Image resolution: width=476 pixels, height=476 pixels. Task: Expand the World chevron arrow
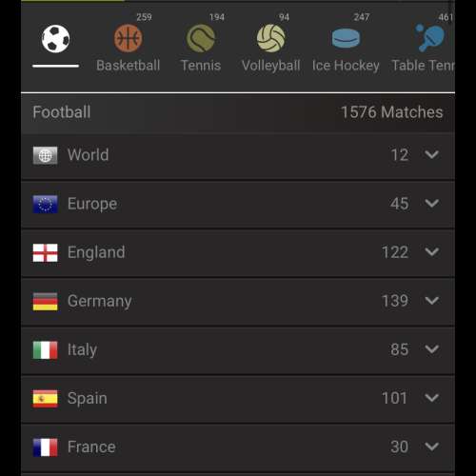[x=432, y=154]
